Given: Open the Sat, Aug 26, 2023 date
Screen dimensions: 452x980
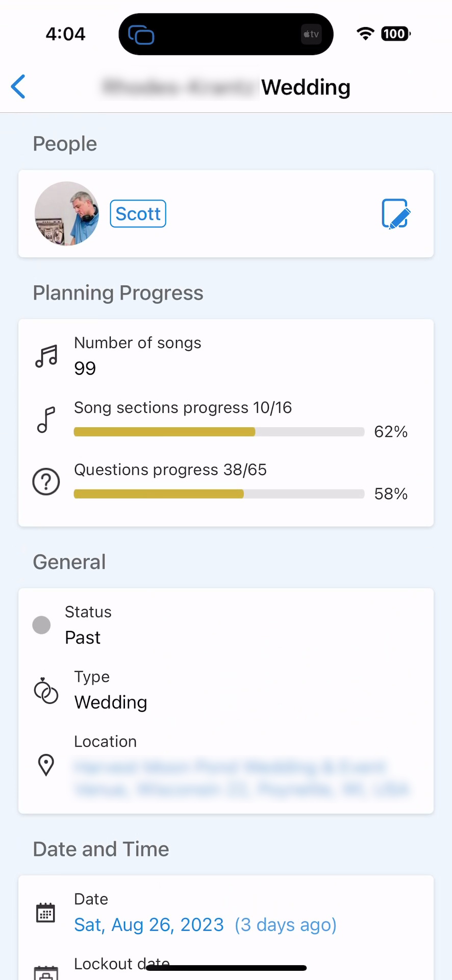Looking at the screenshot, I should [149, 925].
